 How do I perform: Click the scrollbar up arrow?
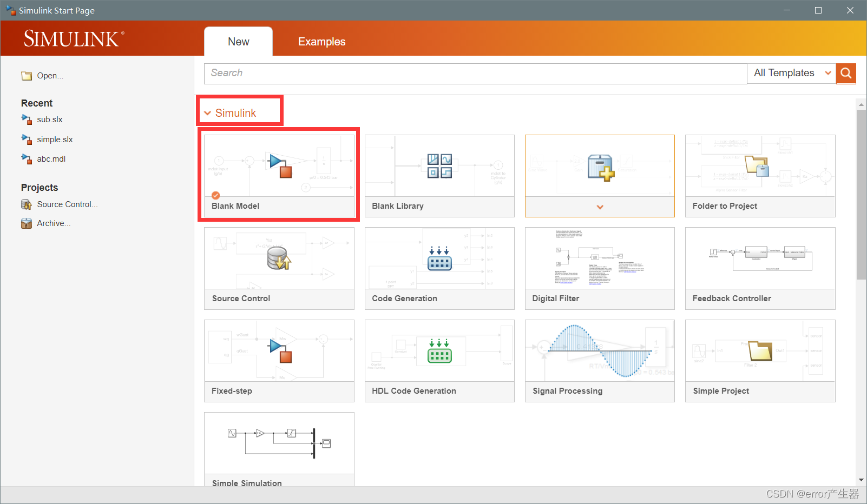[x=861, y=104]
